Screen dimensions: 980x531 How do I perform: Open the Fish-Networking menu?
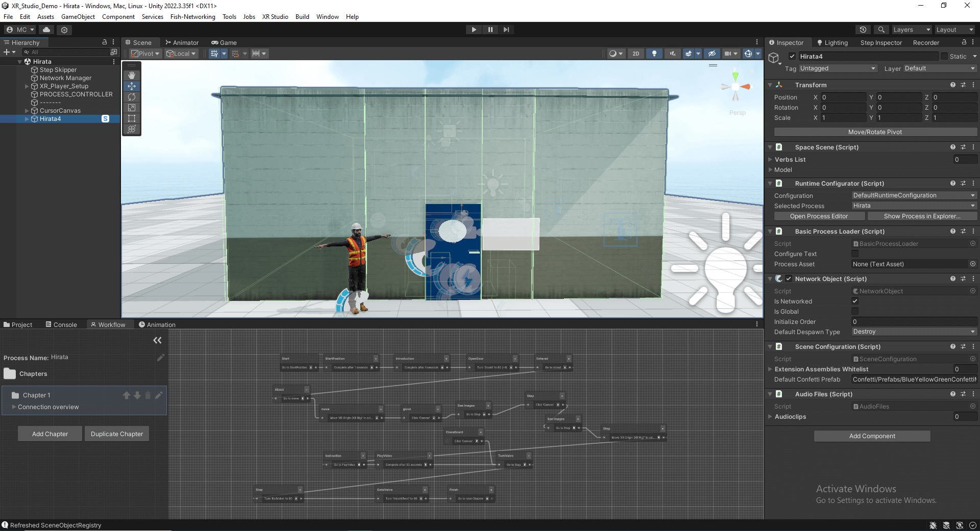(192, 17)
